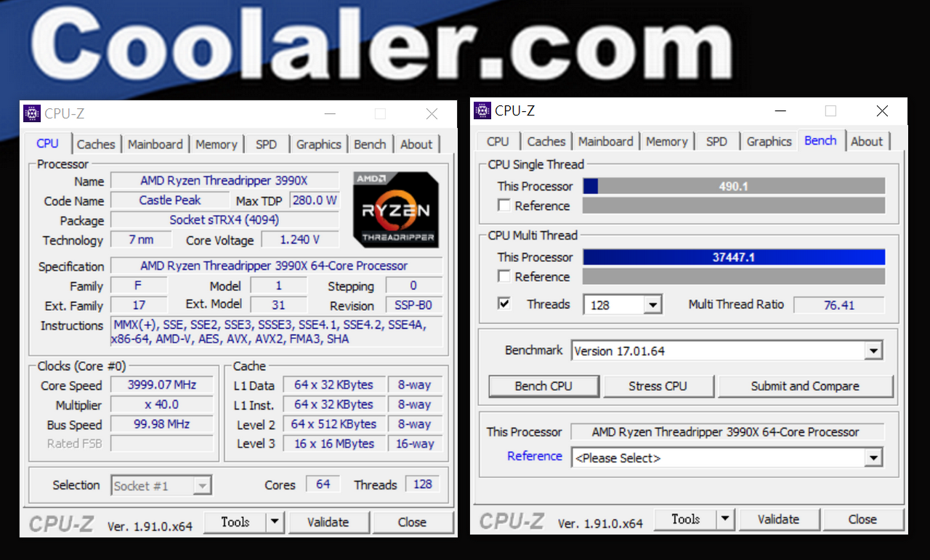This screenshot has width=930, height=560.
Task: Open SPD tab in left window
Action: coord(266,145)
